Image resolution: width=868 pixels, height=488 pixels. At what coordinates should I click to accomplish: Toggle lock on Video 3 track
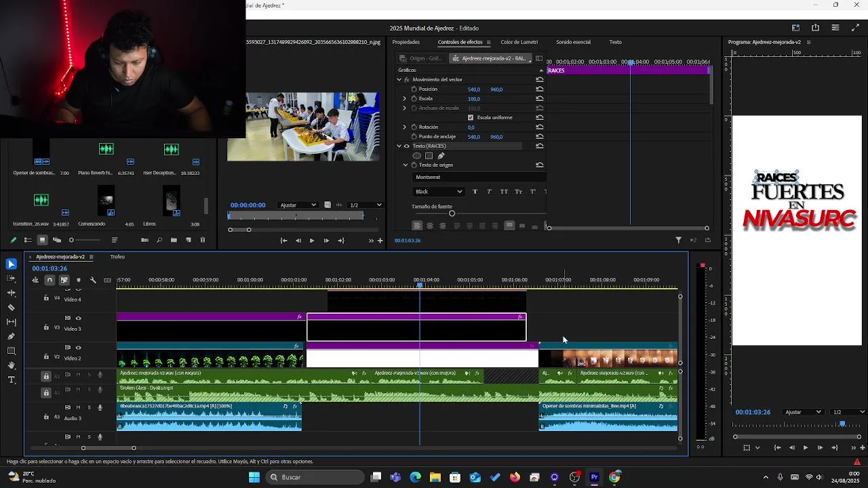(46, 328)
